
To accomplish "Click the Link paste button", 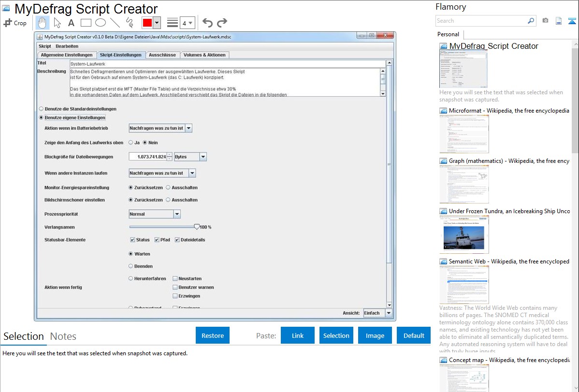I will [298, 335].
